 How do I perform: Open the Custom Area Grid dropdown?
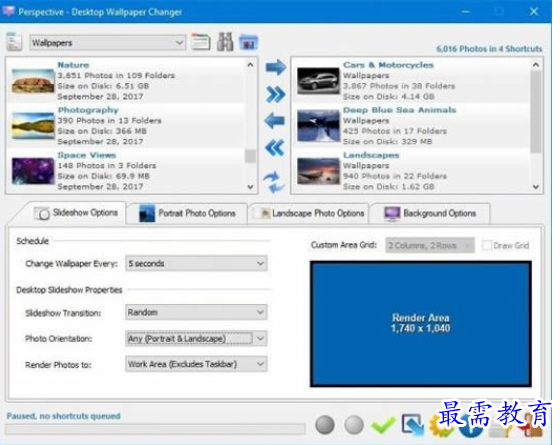(430, 245)
